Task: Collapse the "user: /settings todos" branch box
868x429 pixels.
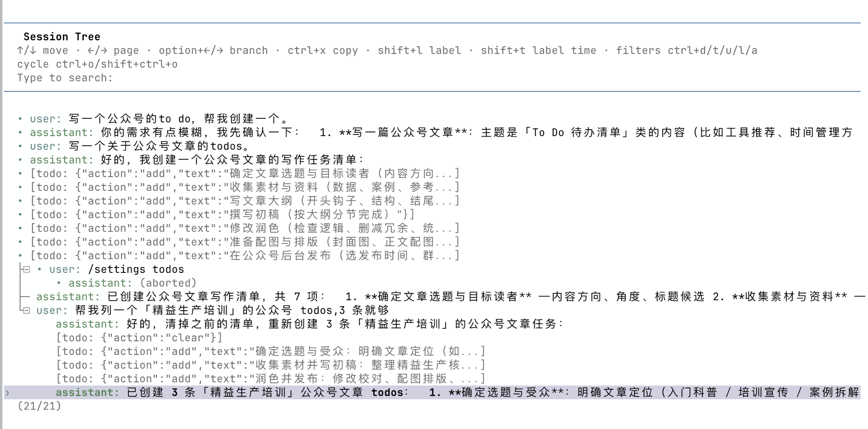Action: point(26,269)
